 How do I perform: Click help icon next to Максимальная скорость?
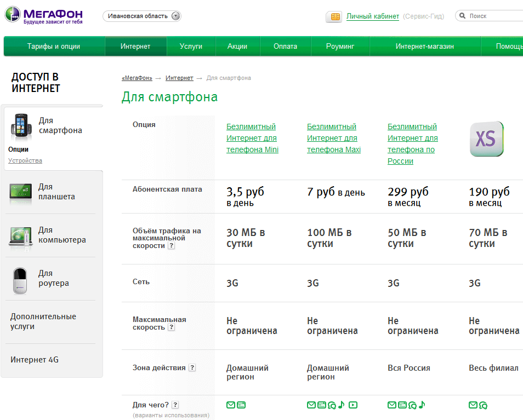[x=171, y=327]
